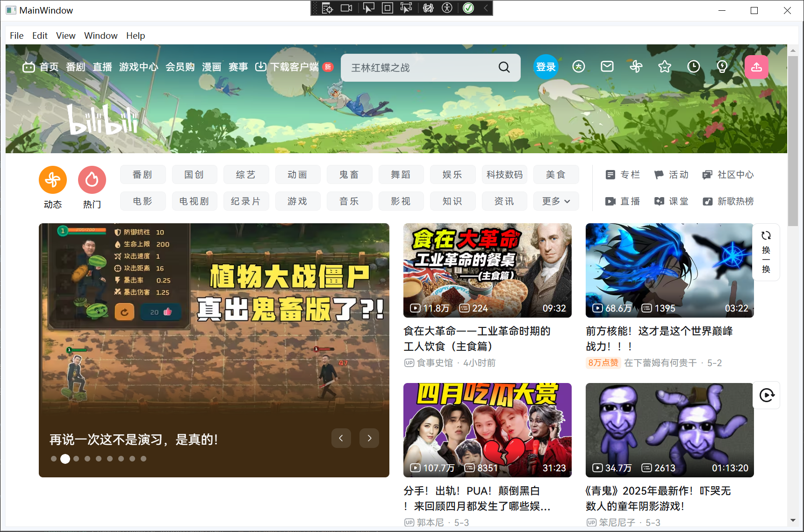Open the View menu
The width and height of the screenshot is (804, 532).
[x=66, y=35]
